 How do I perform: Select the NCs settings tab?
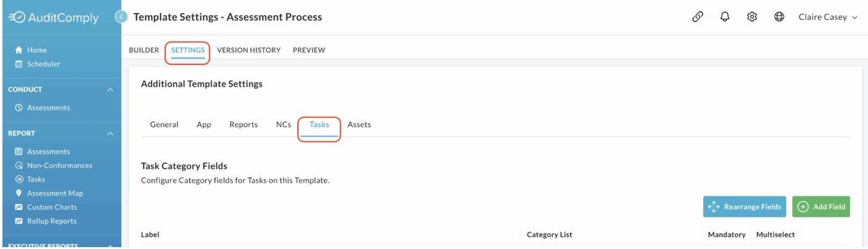283,124
